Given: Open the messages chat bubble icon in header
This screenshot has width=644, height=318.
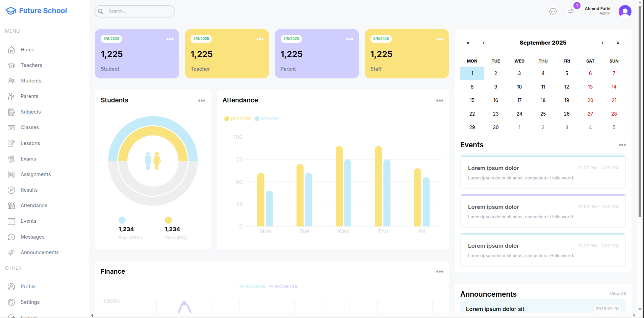Looking at the screenshot, I should (553, 11).
